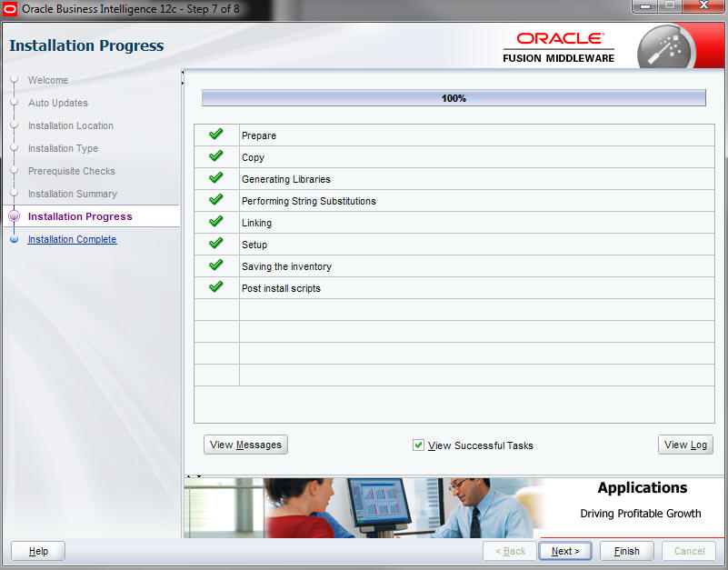Proceed with the Next button
728x570 pixels.
tap(565, 551)
